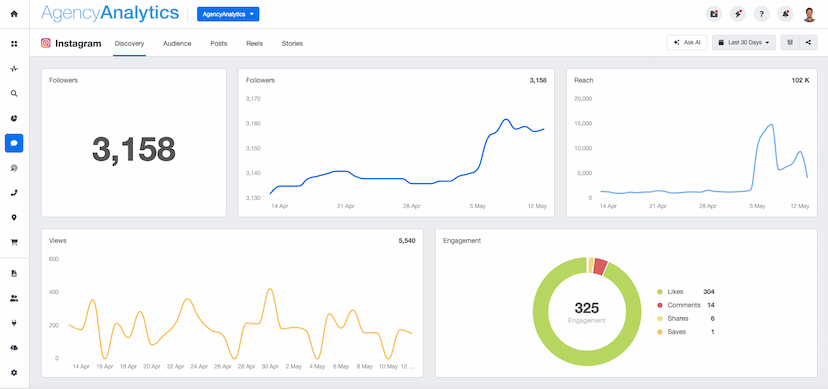This screenshot has height=389, width=828.
Task: Click the red Comments legend swatch
Action: coord(660,305)
